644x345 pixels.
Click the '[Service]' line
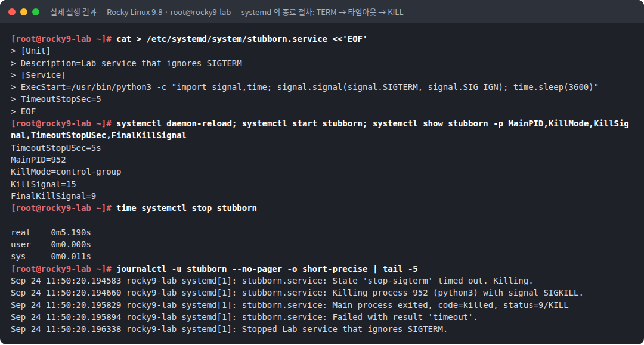tap(38, 75)
